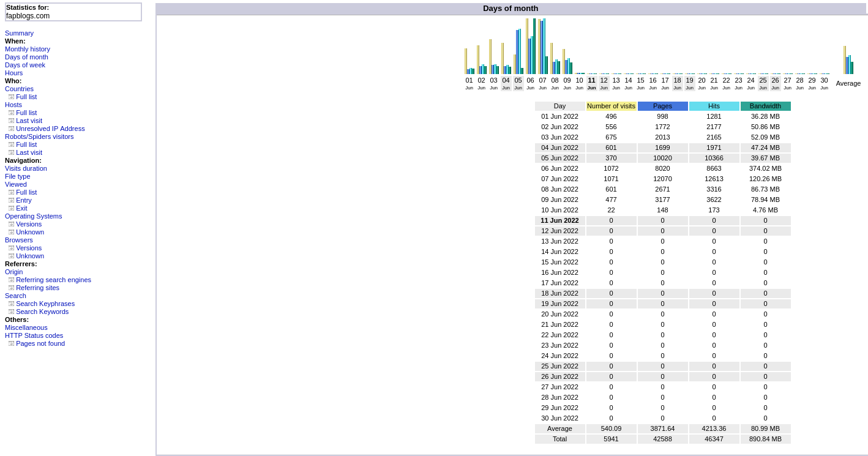This screenshot has height=456, width=868.
Task: Click the 5941 total visits value
Action: pos(611,439)
